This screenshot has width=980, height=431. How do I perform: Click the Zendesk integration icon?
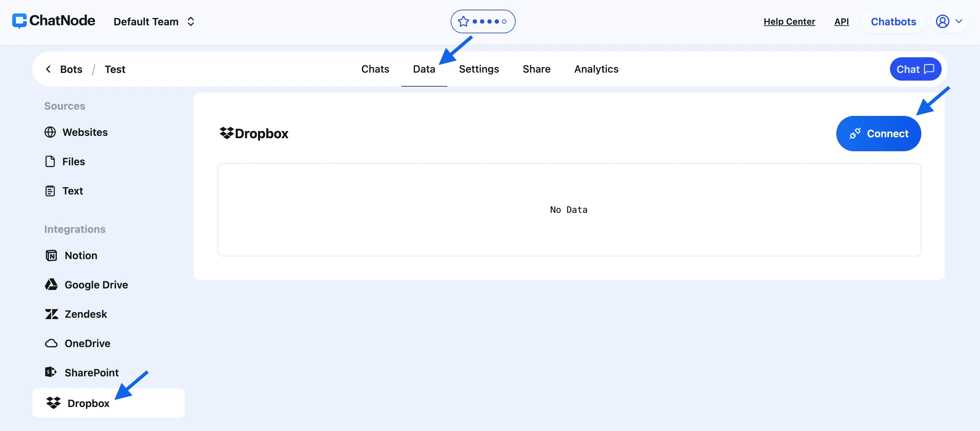pyautogui.click(x=51, y=314)
